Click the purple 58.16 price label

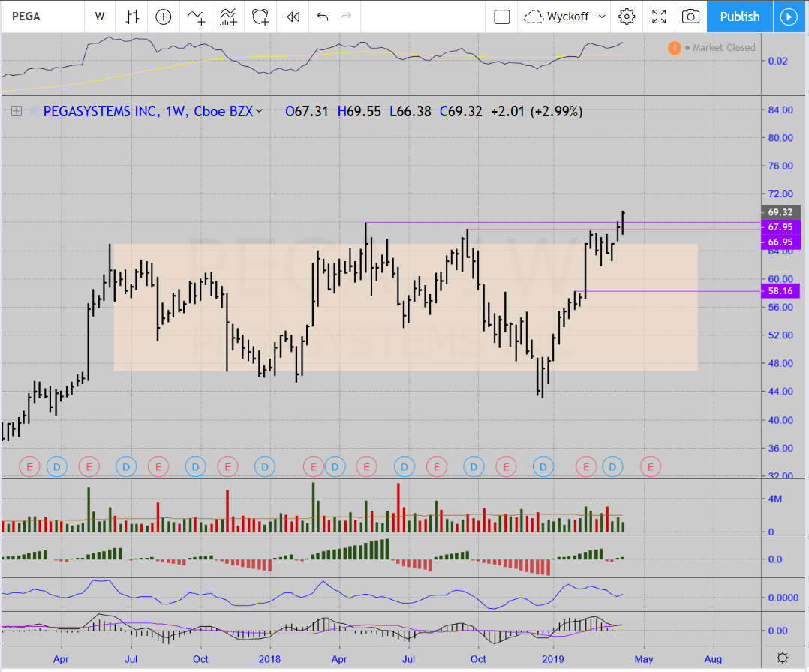pyautogui.click(x=780, y=290)
